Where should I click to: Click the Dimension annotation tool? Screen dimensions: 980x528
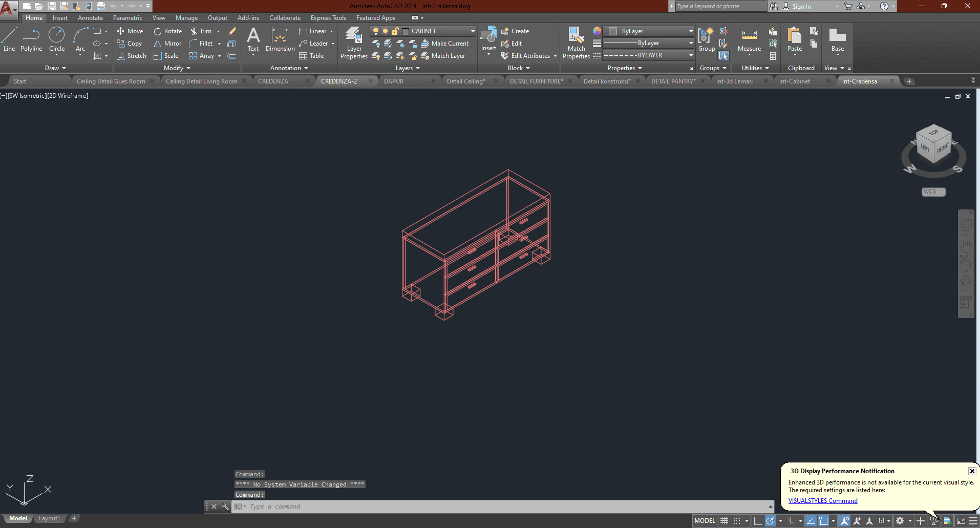tap(280, 39)
